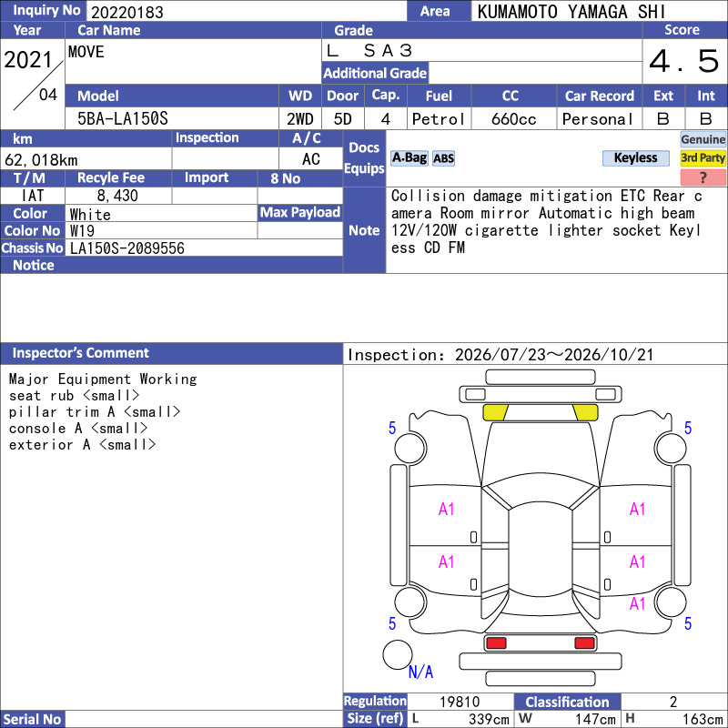Click the 'console A <small>' comment
This screenshot has width=728, height=728.
[78, 428]
